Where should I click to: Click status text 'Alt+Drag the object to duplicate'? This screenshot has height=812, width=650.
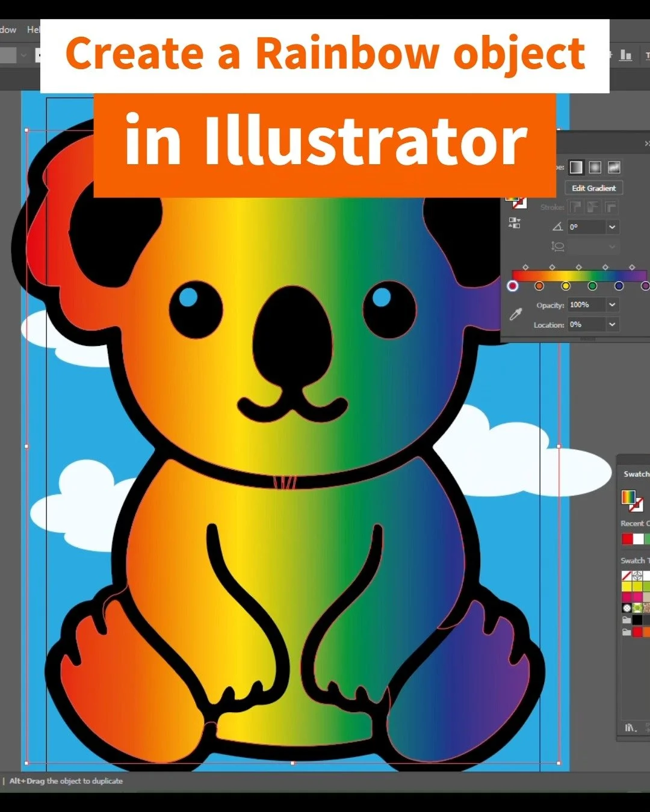point(66,781)
